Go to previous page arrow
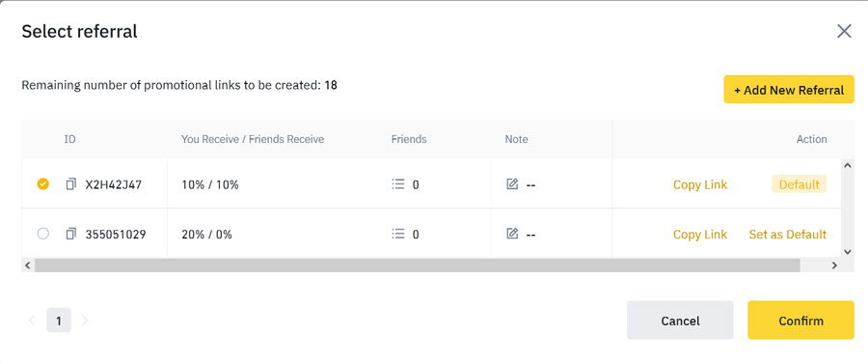The image size is (868, 364). click(32, 321)
